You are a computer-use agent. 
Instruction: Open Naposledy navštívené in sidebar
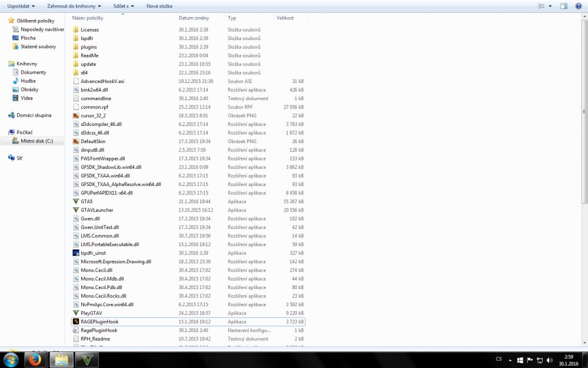coord(42,29)
